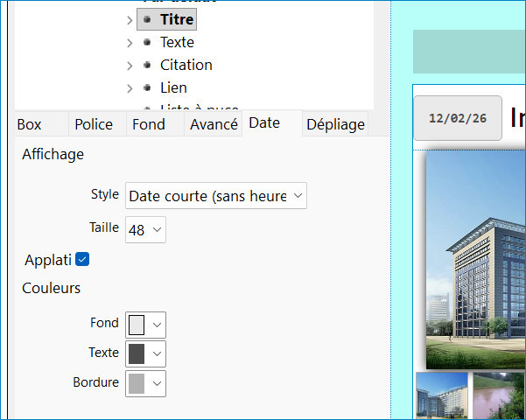Screen dimensions: 526x420
Task: Click the 12/02/26 date box in preview
Action: pyautogui.click(x=458, y=118)
